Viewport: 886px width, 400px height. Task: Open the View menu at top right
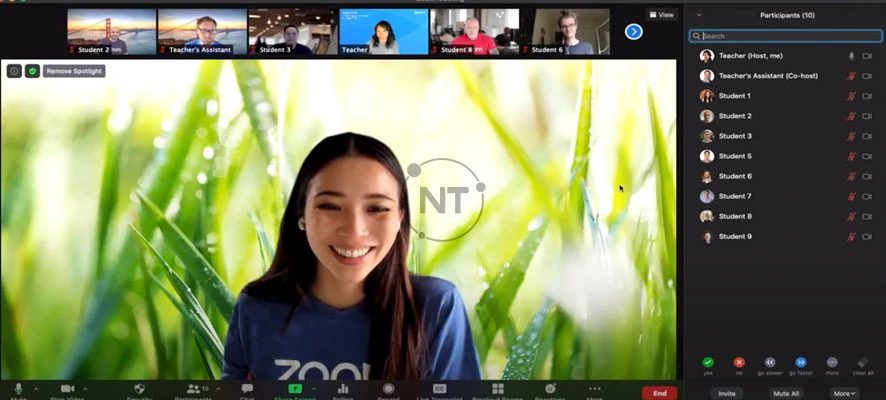661,15
